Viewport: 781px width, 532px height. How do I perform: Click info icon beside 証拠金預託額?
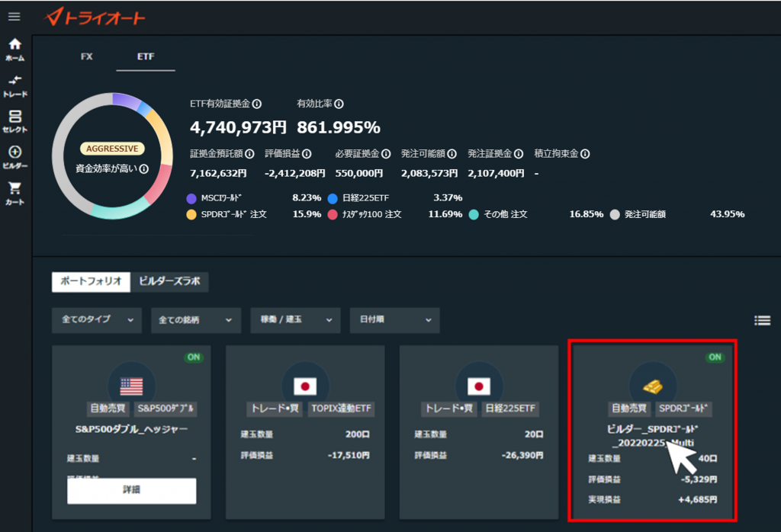pyautogui.click(x=249, y=154)
